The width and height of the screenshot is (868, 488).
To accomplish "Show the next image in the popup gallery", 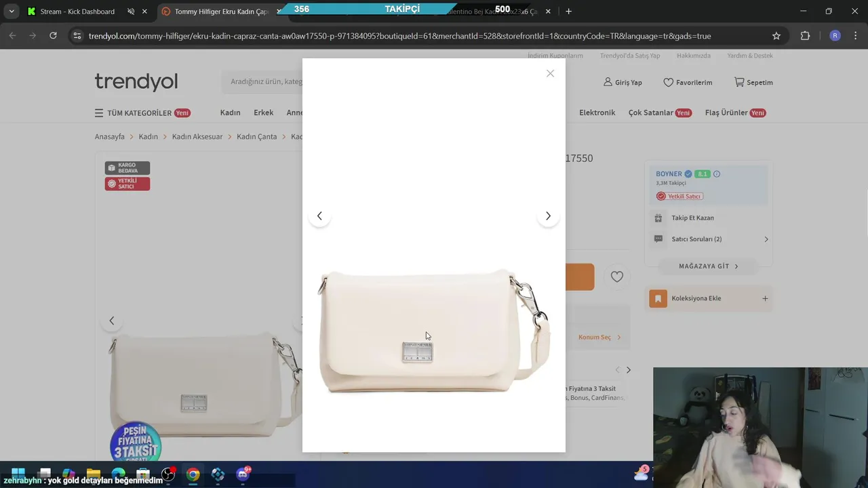I will click(548, 216).
